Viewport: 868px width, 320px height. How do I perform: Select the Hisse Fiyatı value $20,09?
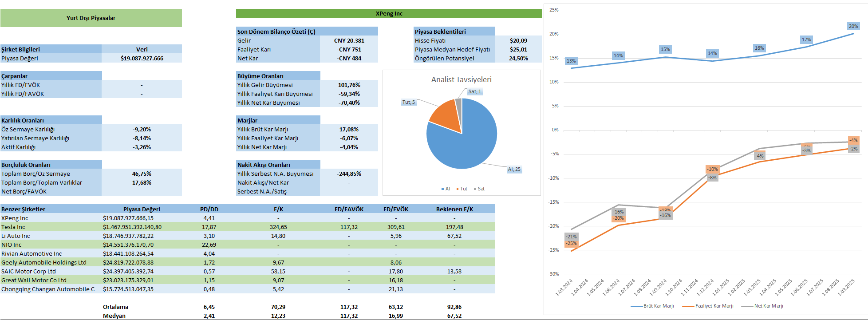point(518,40)
